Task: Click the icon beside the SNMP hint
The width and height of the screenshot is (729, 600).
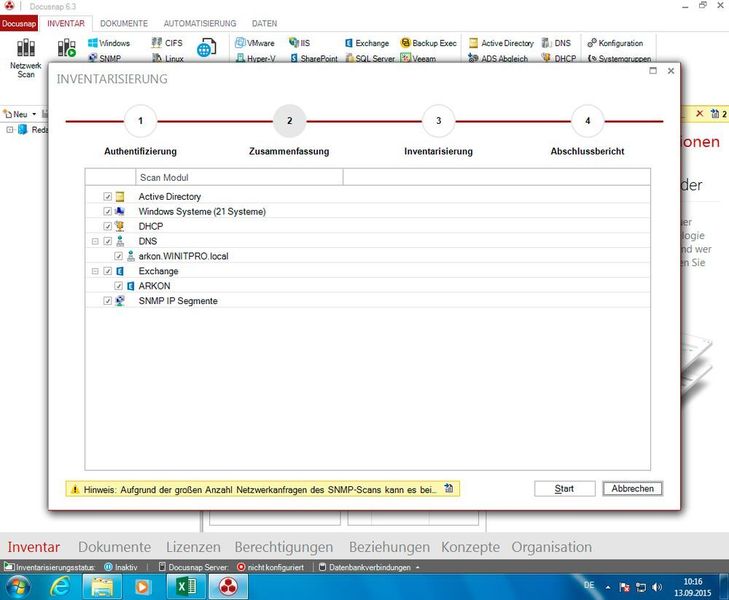Action: pyautogui.click(x=449, y=488)
